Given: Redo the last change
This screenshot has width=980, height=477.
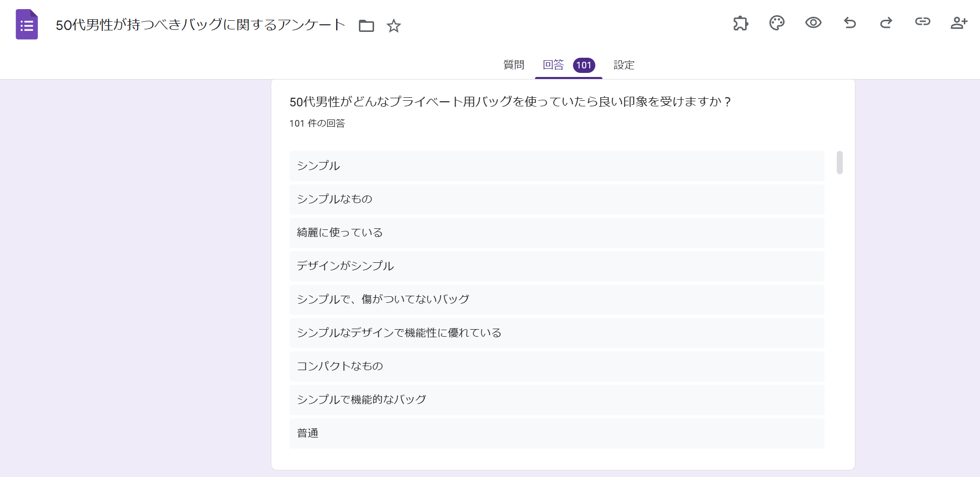Looking at the screenshot, I should (886, 23).
